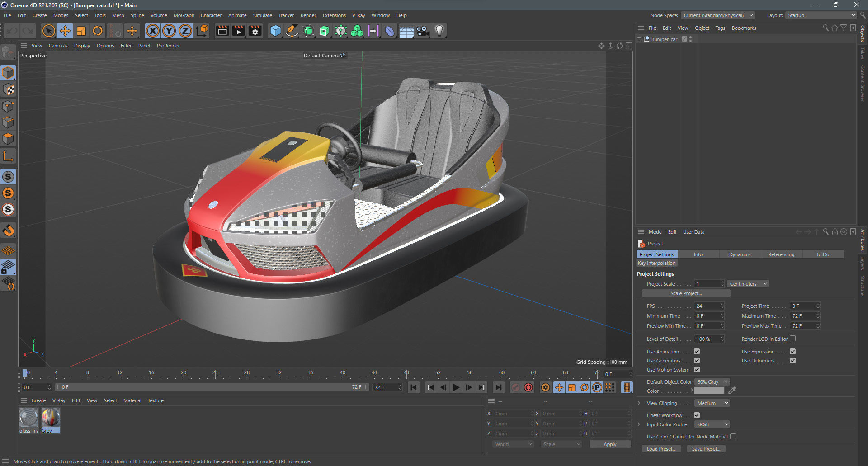Screen dimensions: 868x466
Task: Open the Floor environment icon
Action: [406, 31]
